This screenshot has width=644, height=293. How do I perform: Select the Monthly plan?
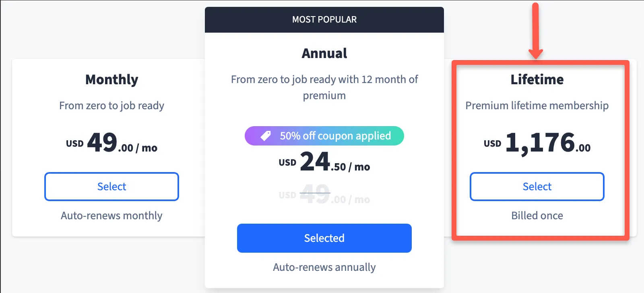point(111,187)
